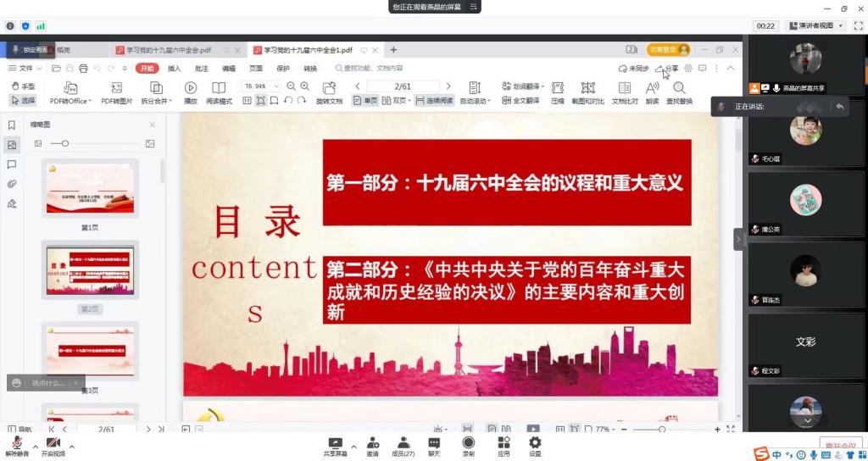Open the attachments paperclip panel in sidebar
Viewport: 868px width, 461px height.
[x=12, y=184]
